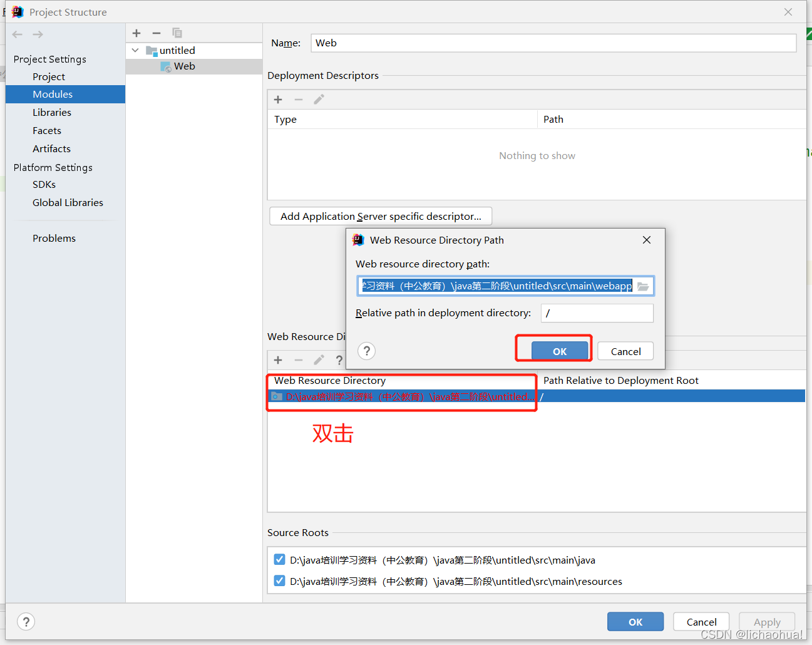Edit the facet Name field
This screenshot has height=645, width=812.
coord(553,43)
